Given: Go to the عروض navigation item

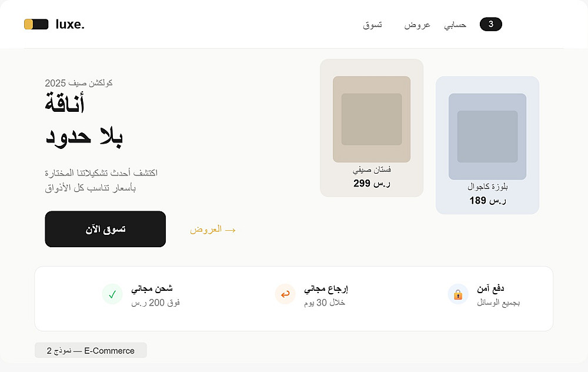Looking at the screenshot, I should pos(417,25).
